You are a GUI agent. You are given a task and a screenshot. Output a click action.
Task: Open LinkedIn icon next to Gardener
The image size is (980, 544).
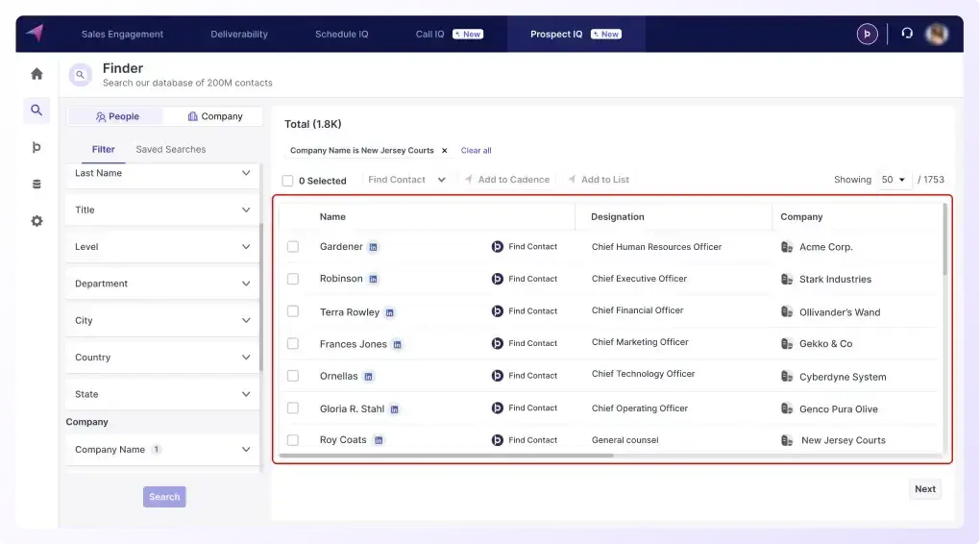point(374,247)
